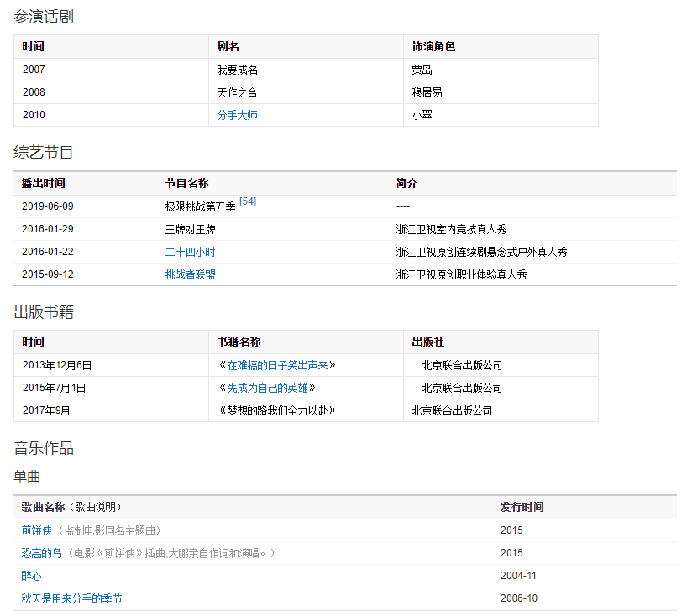Open the 醉心 song link
687x616 pixels.
point(32,576)
